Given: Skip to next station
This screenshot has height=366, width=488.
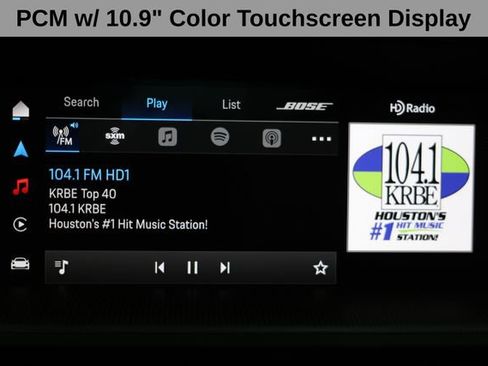Looking at the screenshot, I should (225, 268).
